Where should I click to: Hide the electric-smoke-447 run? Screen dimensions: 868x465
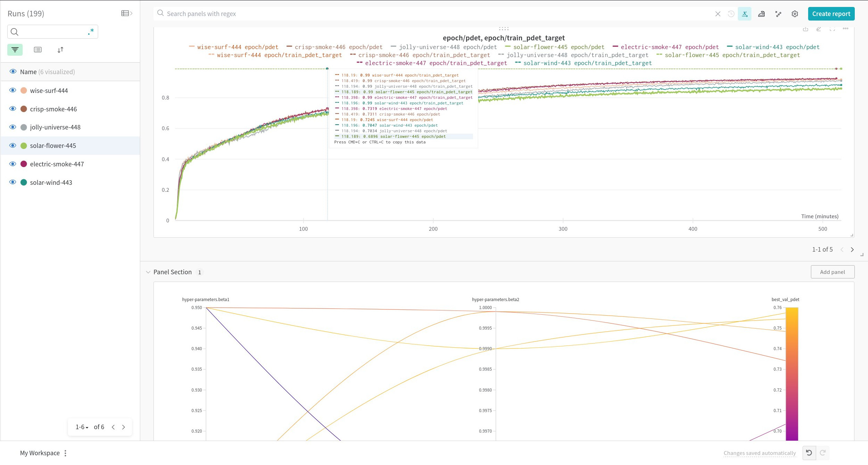tap(13, 164)
